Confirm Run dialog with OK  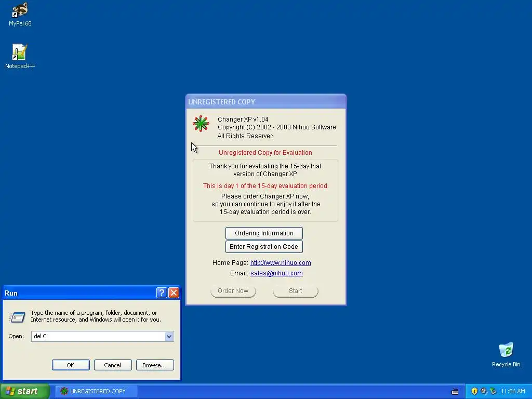coord(71,365)
